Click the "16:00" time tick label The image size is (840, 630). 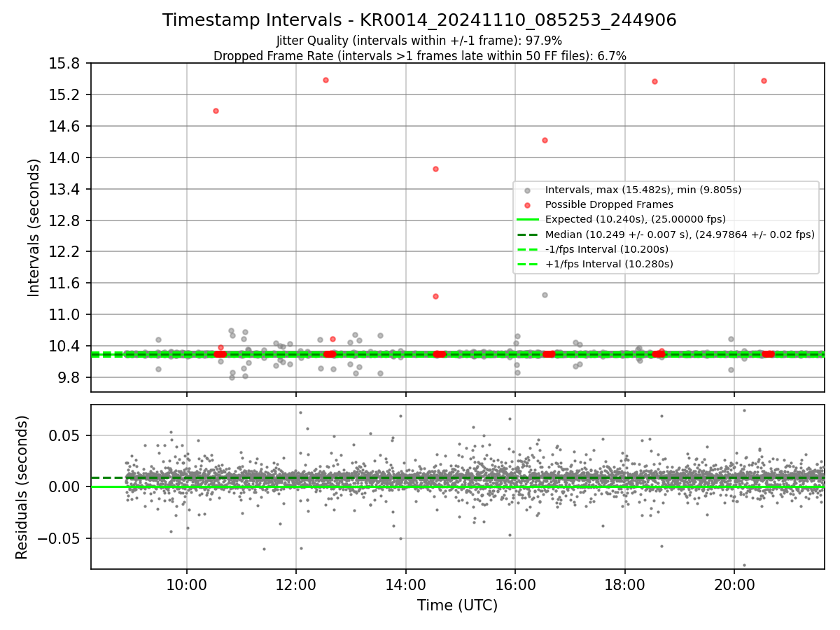tap(515, 584)
